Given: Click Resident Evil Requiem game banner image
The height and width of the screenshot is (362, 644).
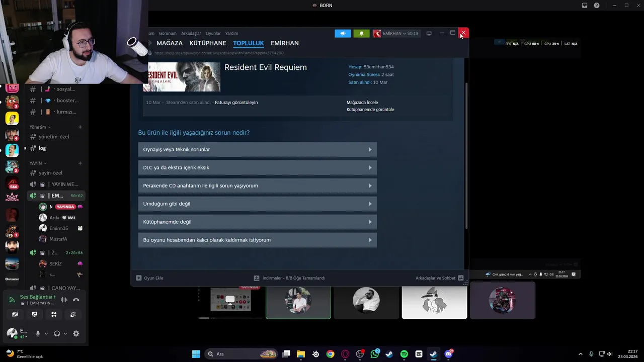Looking at the screenshot, I should point(182,77).
